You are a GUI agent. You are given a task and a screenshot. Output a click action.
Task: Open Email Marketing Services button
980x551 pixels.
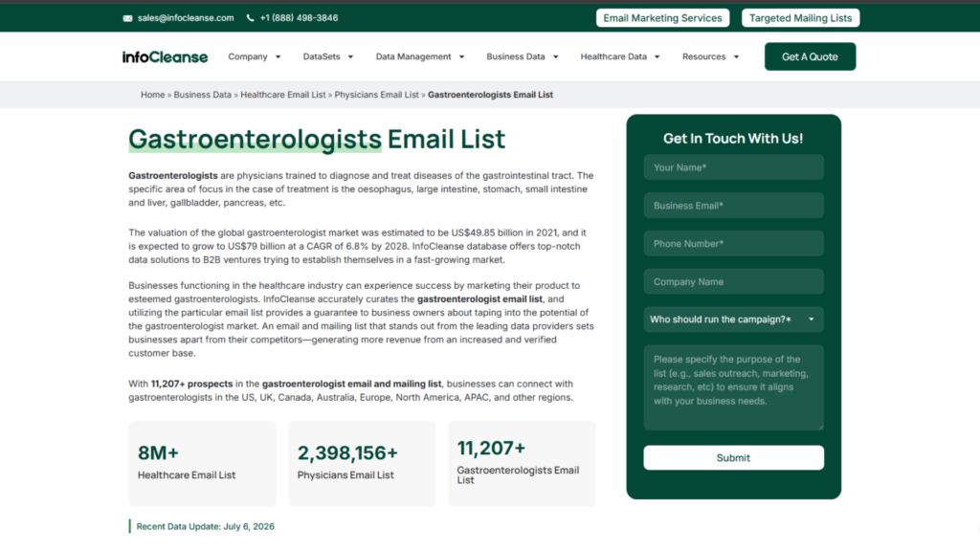tap(662, 18)
